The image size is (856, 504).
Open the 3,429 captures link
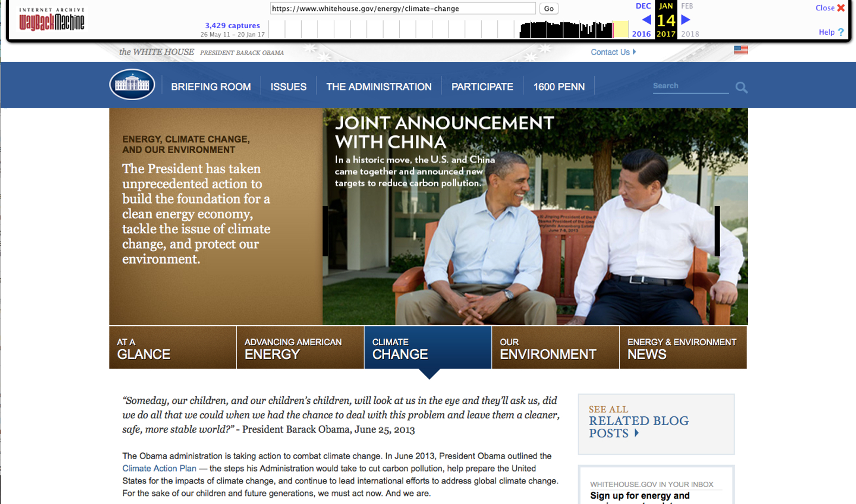tap(232, 25)
